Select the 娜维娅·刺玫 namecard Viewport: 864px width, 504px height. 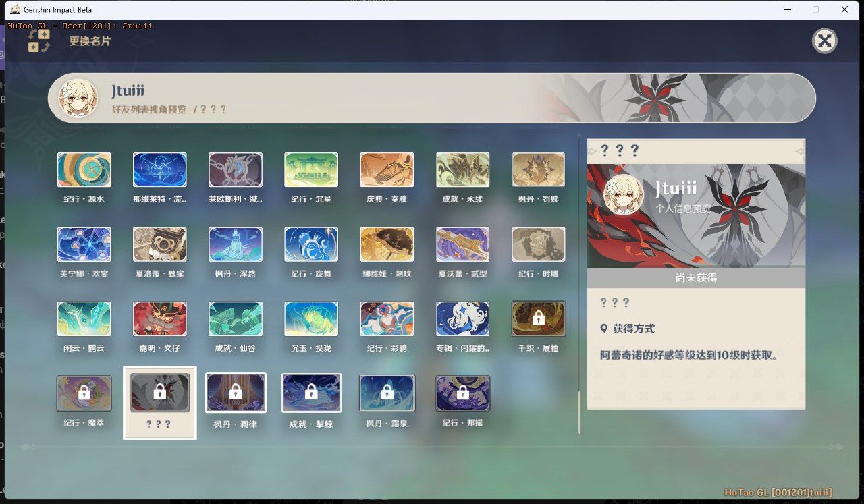point(387,244)
